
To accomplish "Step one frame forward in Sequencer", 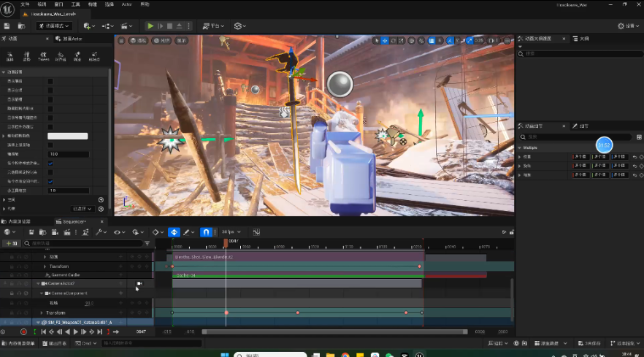I will click(83, 331).
